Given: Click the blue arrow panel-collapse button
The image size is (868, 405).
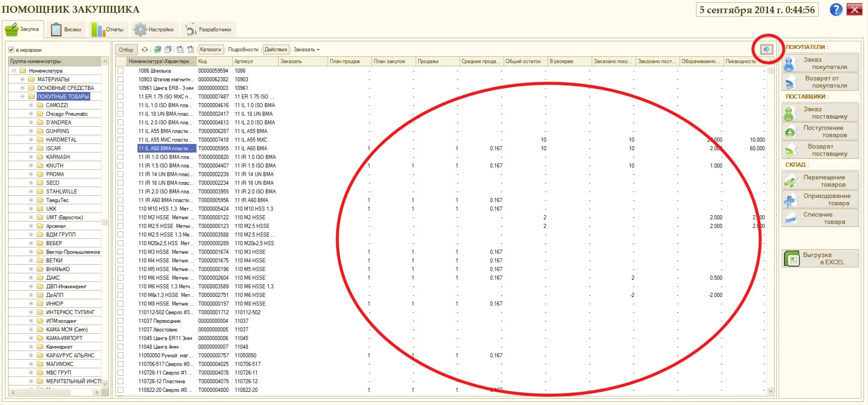Looking at the screenshot, I should click(x=767, y=49).
